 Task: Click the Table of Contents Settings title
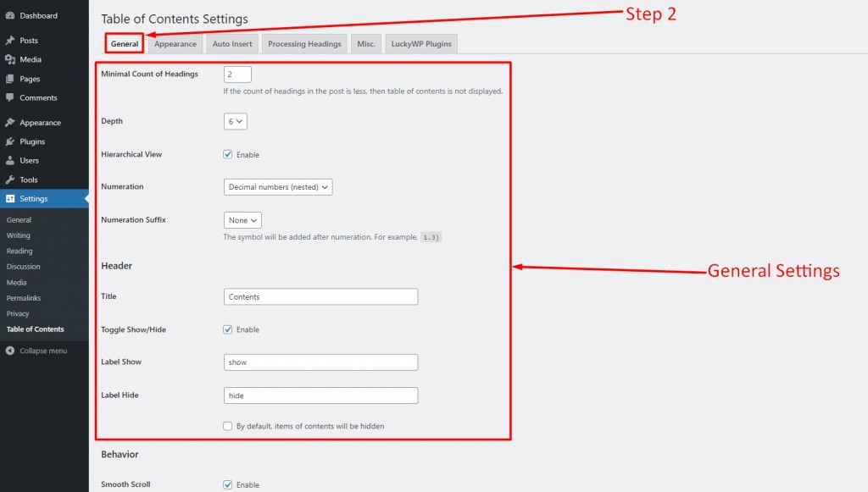click(x=175, y=19)
